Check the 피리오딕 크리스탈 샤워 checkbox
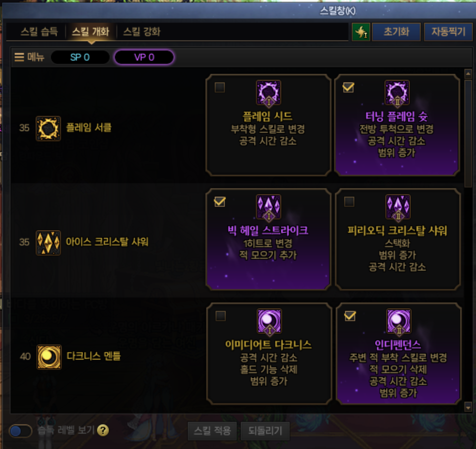 pos(349,201)
